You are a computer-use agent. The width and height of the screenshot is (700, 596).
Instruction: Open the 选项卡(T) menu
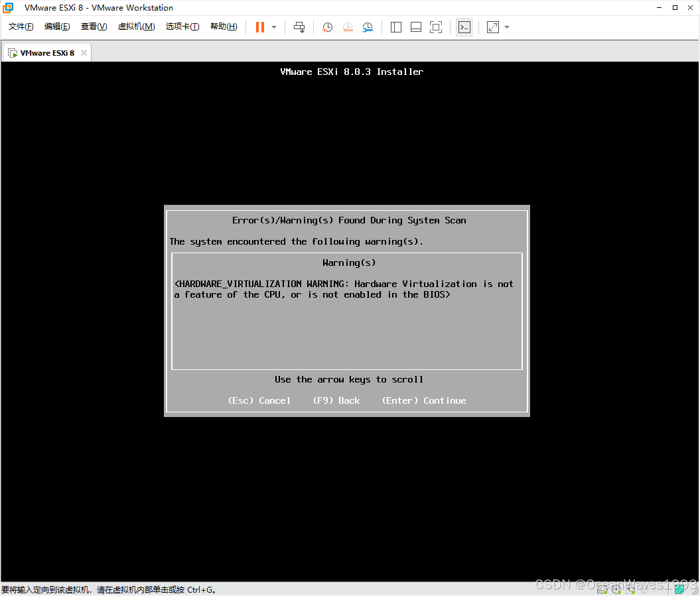click(x=182, y=27)
